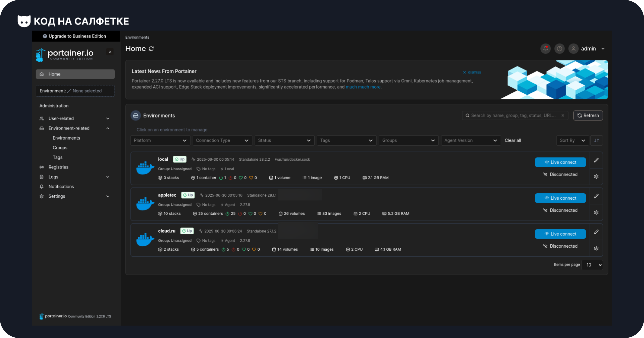644x338 pixels.
Task: Open the Tags filter dropdown
Action: point(346,140)
